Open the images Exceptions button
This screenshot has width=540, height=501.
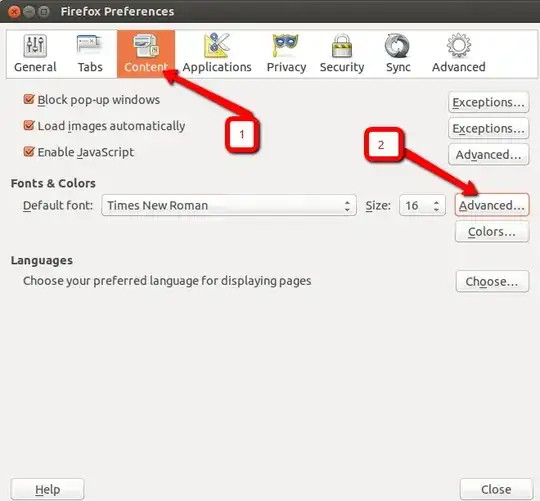pos(488,128)
